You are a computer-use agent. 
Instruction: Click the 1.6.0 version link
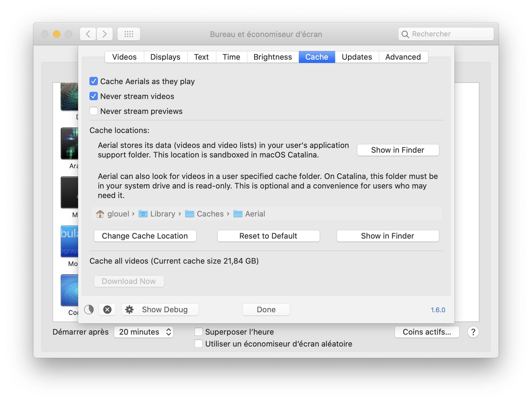[x=438, y=310]
